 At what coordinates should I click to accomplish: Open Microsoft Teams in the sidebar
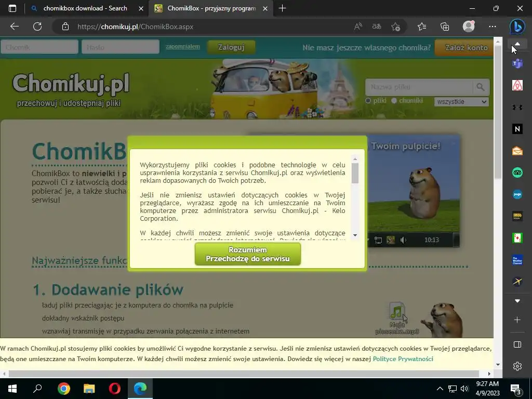click(x=517, y=63)
